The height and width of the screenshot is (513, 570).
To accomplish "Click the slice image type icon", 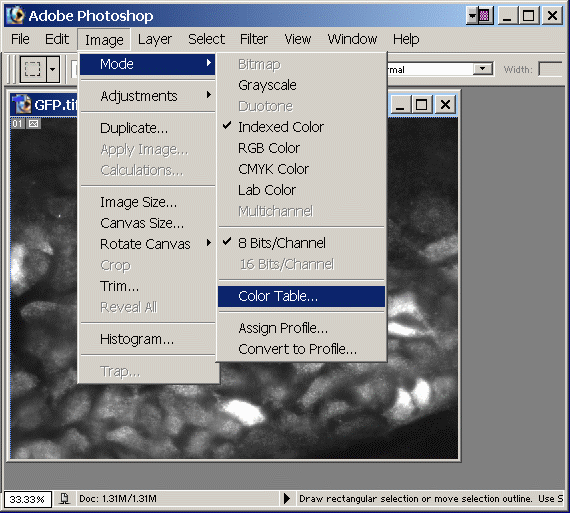I will tap(33, 124).
